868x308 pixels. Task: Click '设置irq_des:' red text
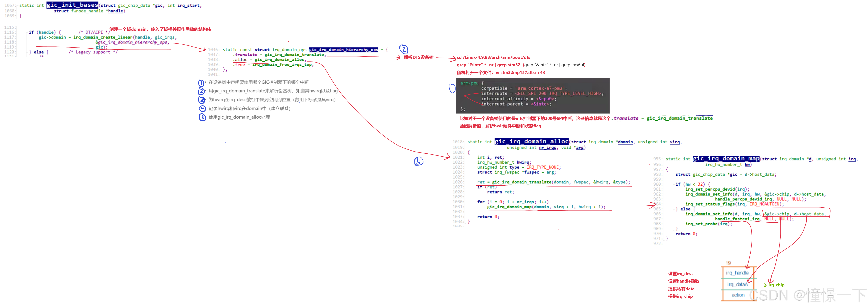coord(680,274)
